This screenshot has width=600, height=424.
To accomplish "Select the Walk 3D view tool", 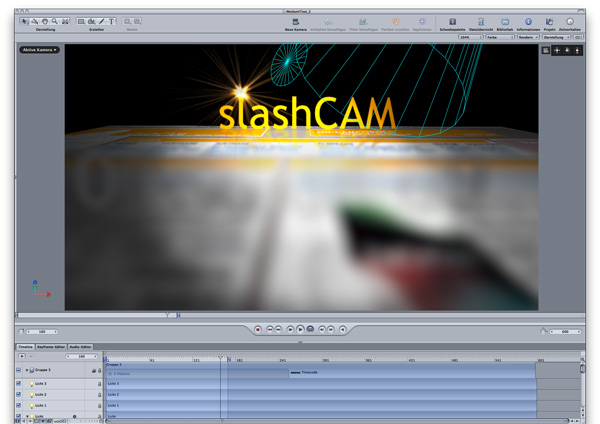I will 65,21.
